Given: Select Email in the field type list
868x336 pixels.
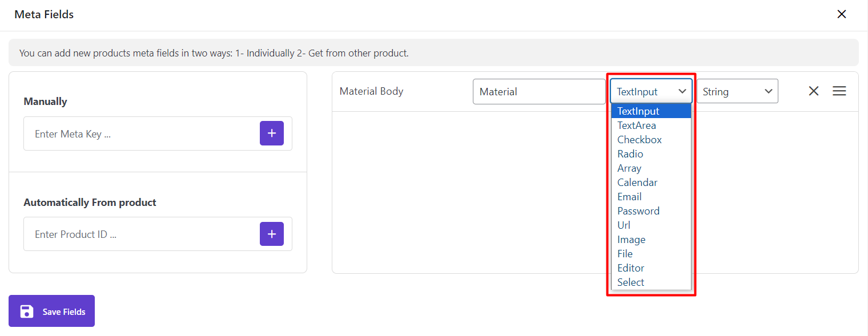Looking at the screenshot, I should click(x=629, y=197).
